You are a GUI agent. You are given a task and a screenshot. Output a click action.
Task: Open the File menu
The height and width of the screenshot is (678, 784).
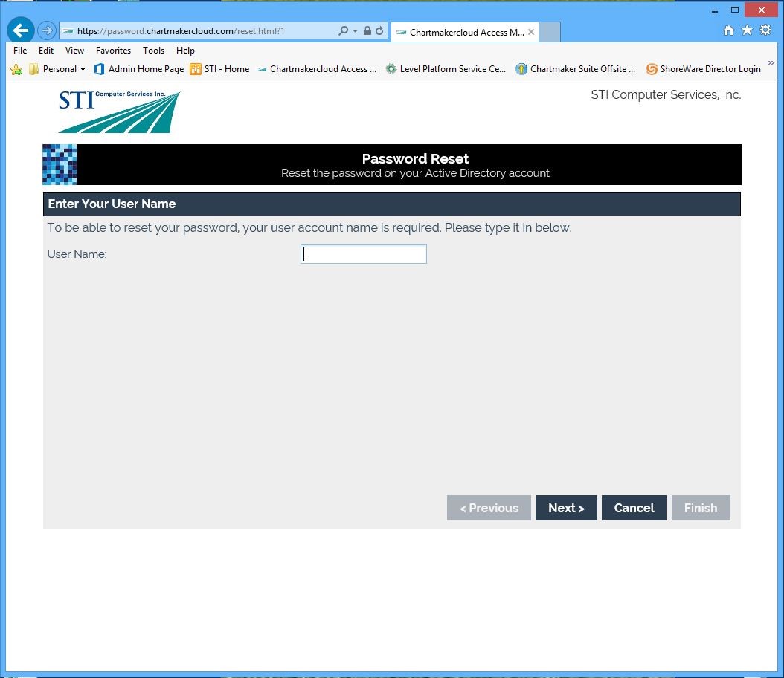20,51
